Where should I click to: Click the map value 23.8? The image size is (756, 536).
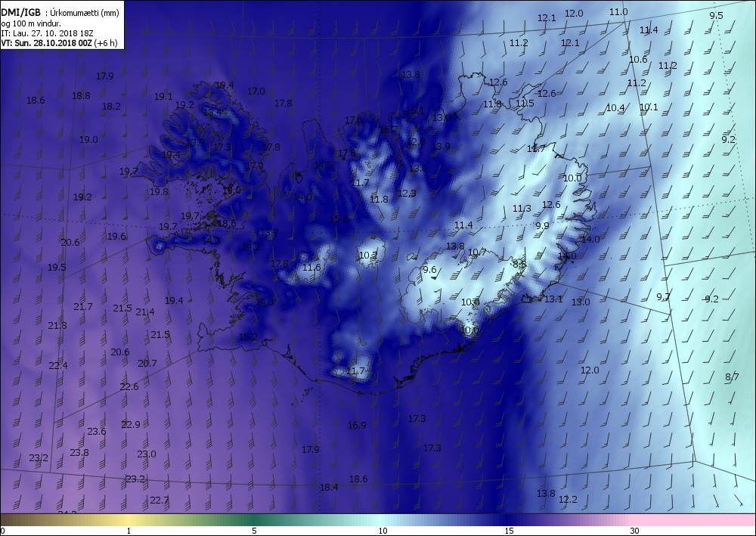[79, 452]
